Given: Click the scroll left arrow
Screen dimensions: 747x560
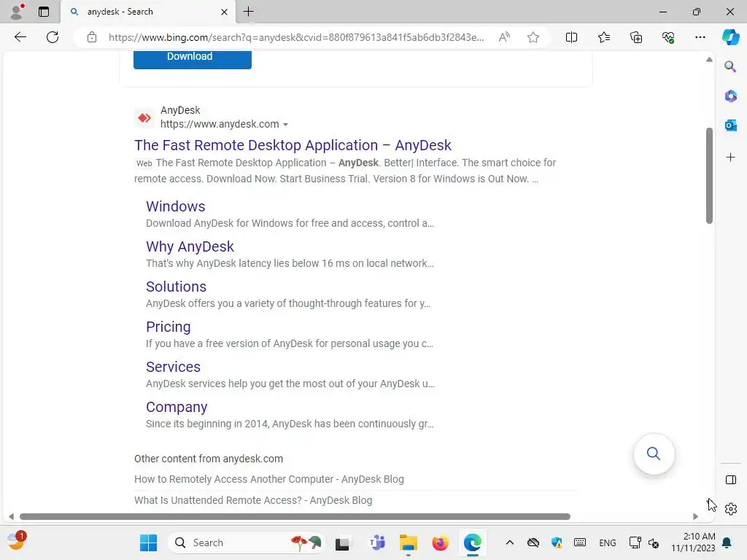Looking at the screenshot, I should pos(11,517).
